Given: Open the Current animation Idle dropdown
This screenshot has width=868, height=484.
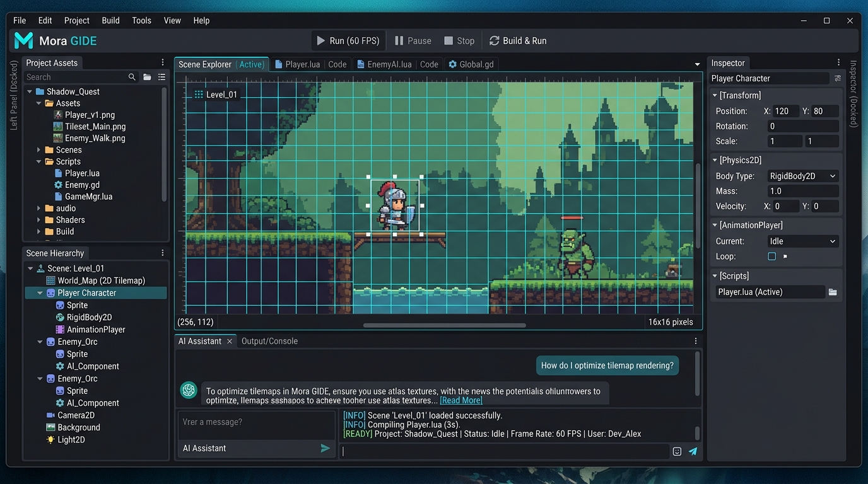Looking at the screenshot, I should click(803, 241).
